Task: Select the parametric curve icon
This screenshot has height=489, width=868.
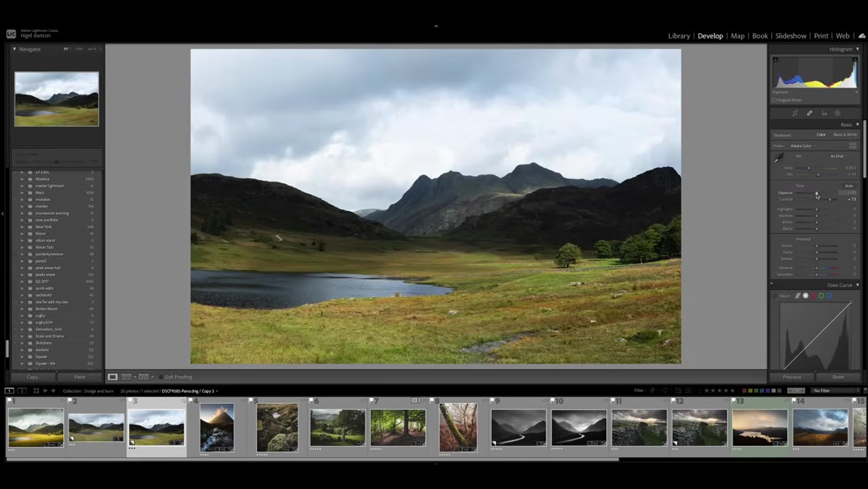Action: coord(797,295)
